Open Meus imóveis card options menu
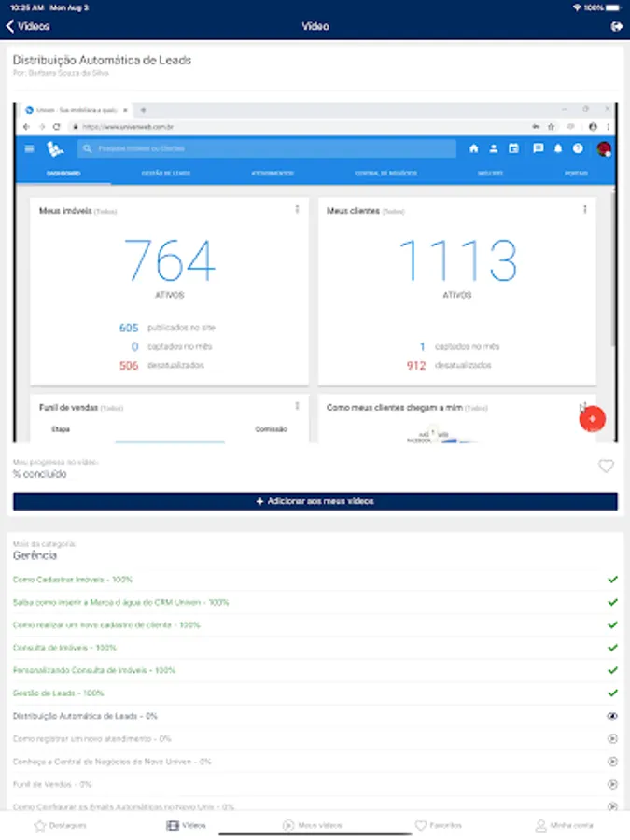The image size is (630, 840). [298, 209]
